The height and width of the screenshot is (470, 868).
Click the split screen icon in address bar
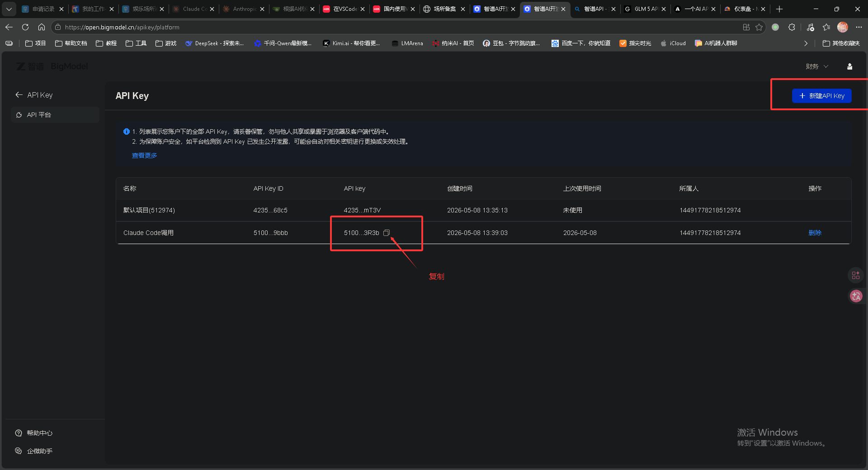[x=746, y=27]
